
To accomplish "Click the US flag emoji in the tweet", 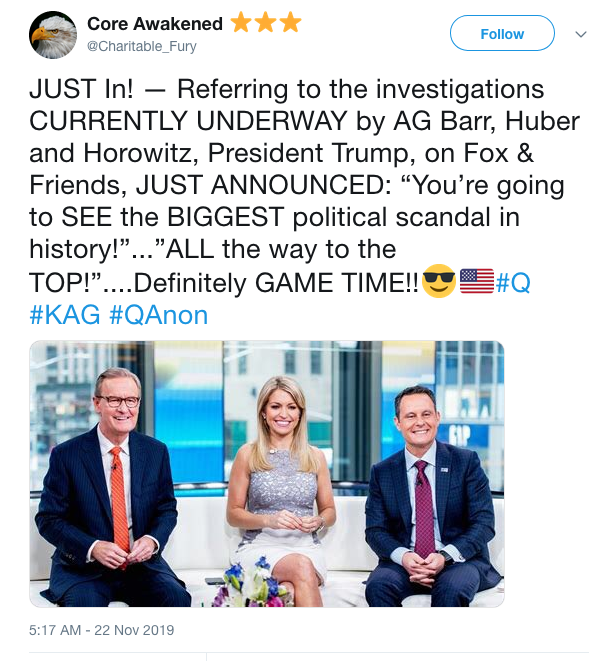I will coord(477,282).
